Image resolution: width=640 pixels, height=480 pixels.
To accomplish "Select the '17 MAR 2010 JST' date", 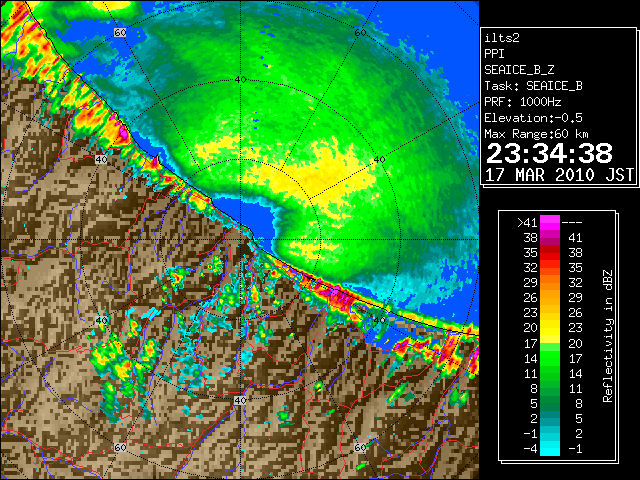I will (559, 175).
